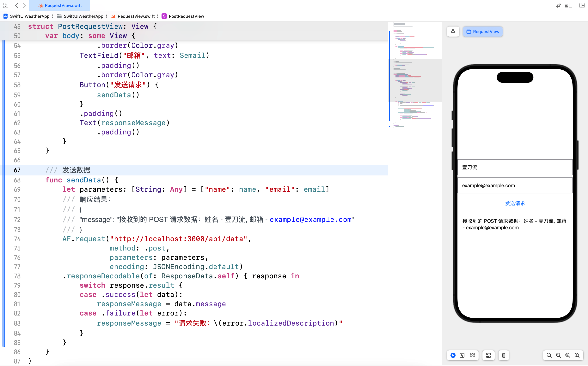The height and width of the screenshot is (366, 588).
Task: Open the preview device picker
Action: [x=504, y=355]
